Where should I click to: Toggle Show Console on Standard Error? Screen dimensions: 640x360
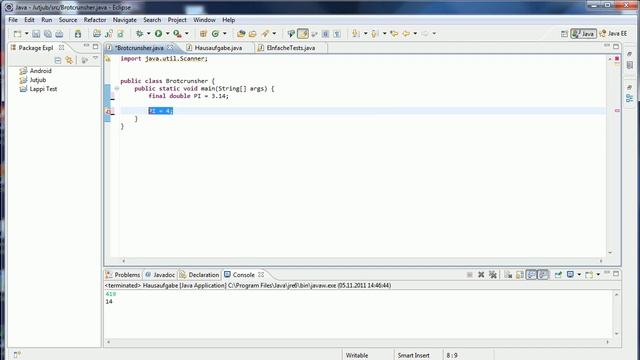pos(543,275)
